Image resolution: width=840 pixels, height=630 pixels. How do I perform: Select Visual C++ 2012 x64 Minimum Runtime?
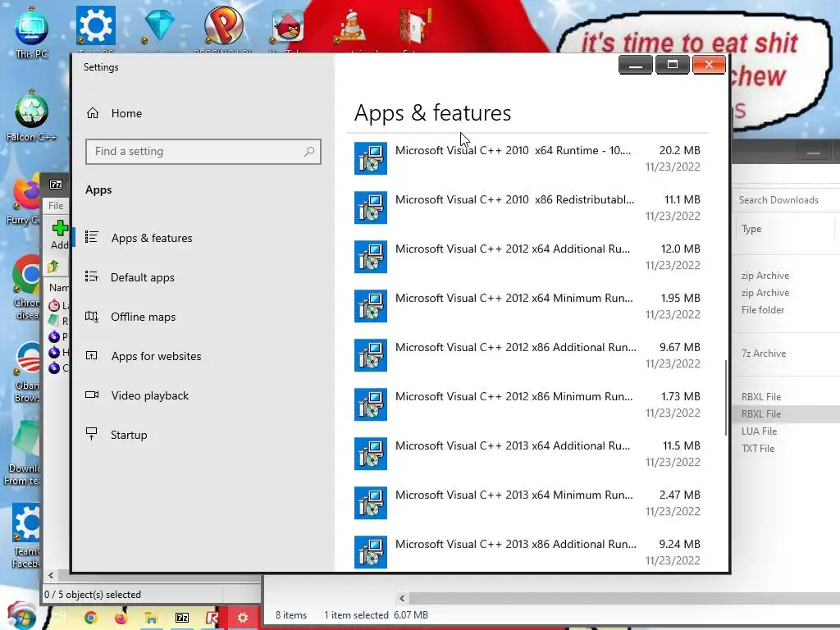pos(527,306)
